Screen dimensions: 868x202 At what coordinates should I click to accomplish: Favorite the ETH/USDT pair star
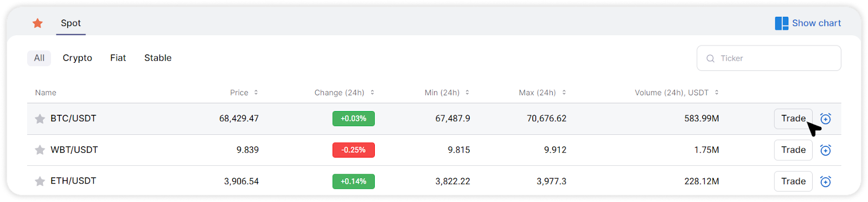tap(40, 181)
